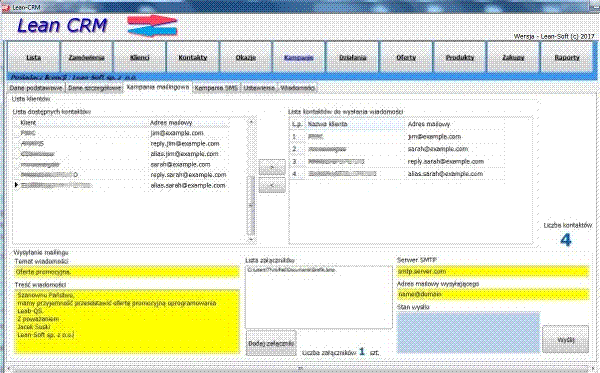Select the Kampanie navigation button
The width and height of the screenshot is (600, 373).
pyautogui.click(x=299, y=57)
